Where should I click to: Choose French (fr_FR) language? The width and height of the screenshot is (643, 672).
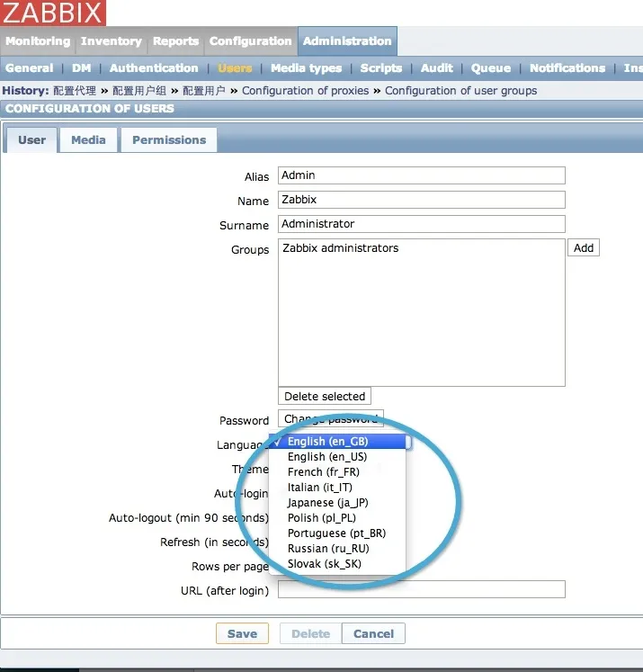point(337,472)
